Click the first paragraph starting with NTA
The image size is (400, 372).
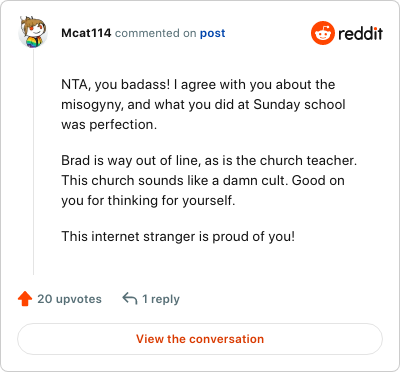(203, 104)
